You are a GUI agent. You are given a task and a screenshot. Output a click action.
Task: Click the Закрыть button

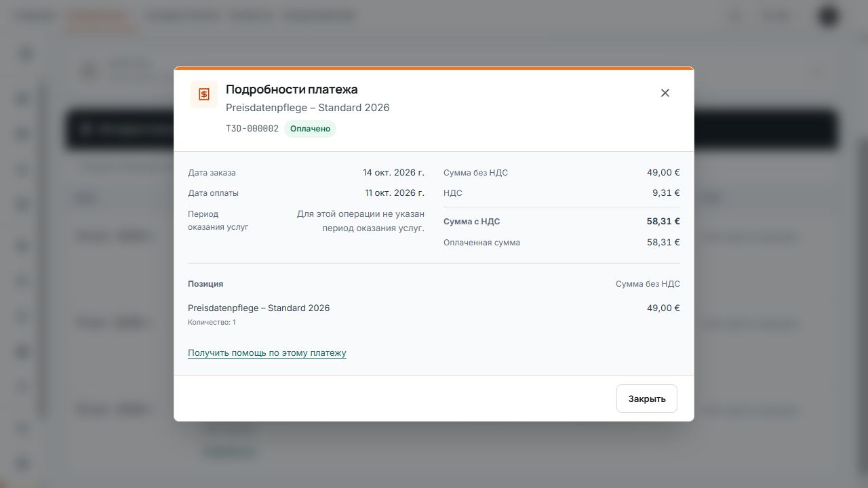(647, 399)
